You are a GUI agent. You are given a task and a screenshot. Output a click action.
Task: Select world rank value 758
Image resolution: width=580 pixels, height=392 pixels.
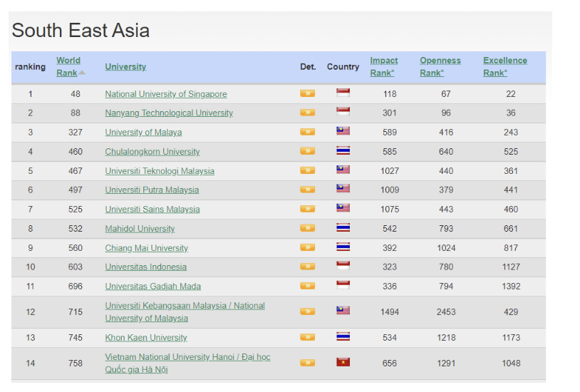click(x=76, y=363)
